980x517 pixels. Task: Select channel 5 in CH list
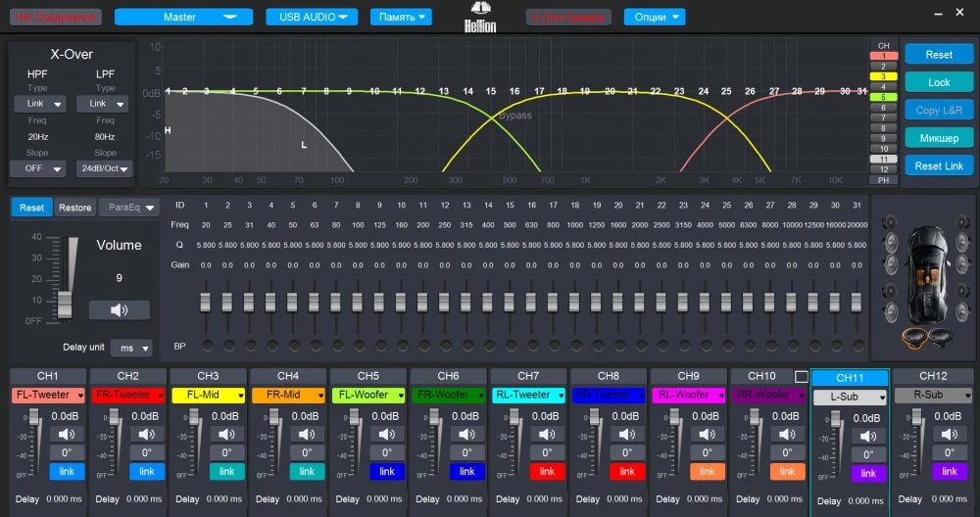pos(884,97)
